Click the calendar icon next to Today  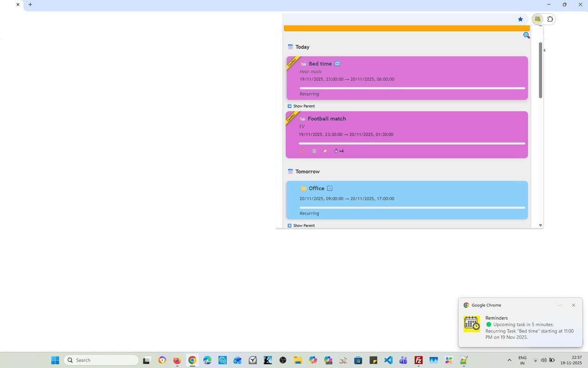coord(290,47)
